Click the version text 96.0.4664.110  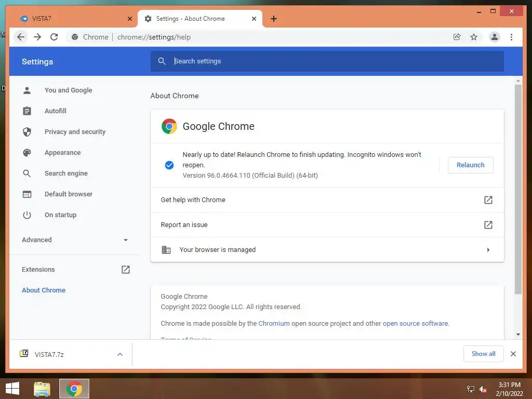[x=250, y=176]
